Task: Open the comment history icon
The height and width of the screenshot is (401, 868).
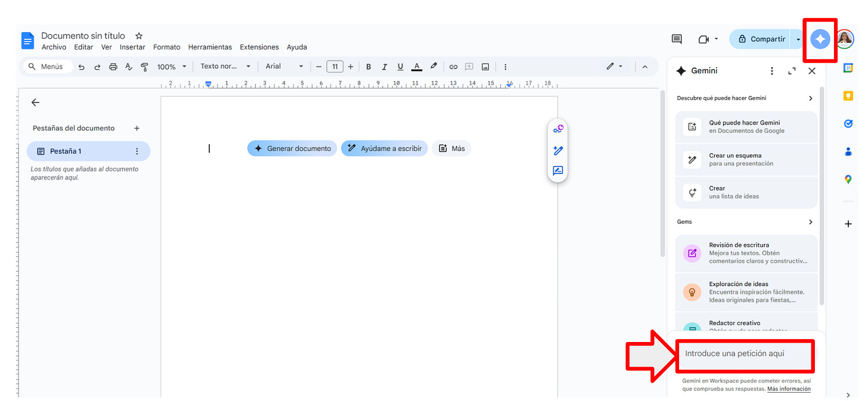Action: pyautogui.click(x=677, y=39)
